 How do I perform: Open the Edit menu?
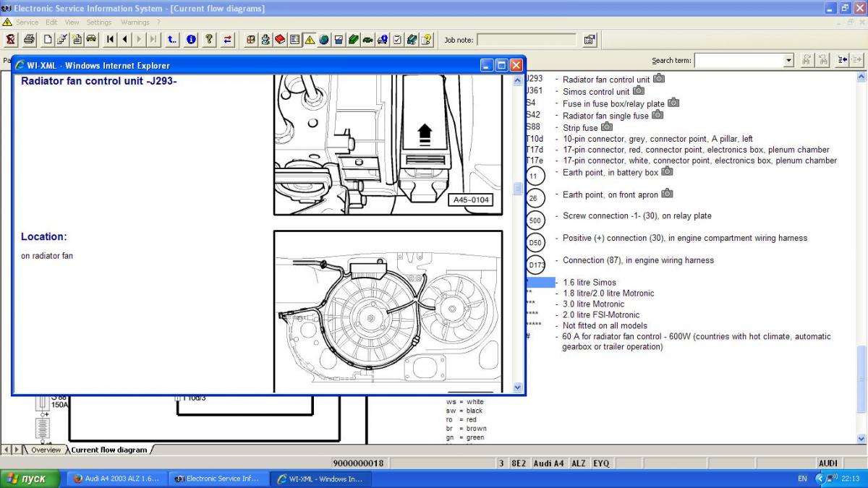coord(51,22)
